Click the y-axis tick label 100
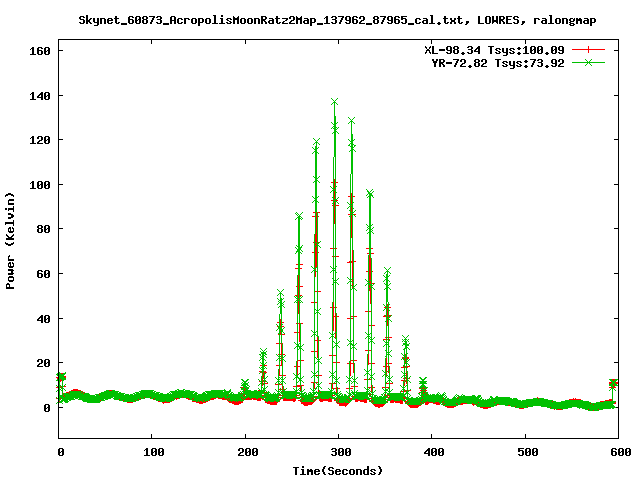640x480 pixels. click(40, 185)
